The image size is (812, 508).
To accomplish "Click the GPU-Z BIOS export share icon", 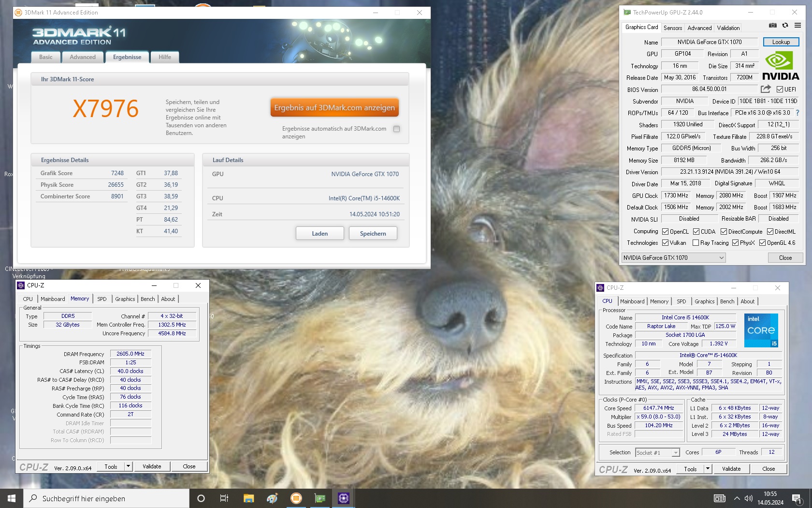I will point(766,89).
